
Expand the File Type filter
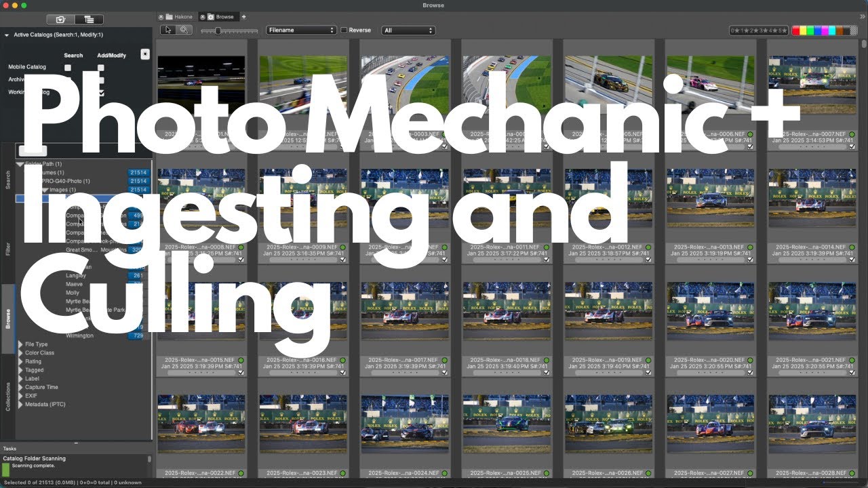(x=20, y=344)
